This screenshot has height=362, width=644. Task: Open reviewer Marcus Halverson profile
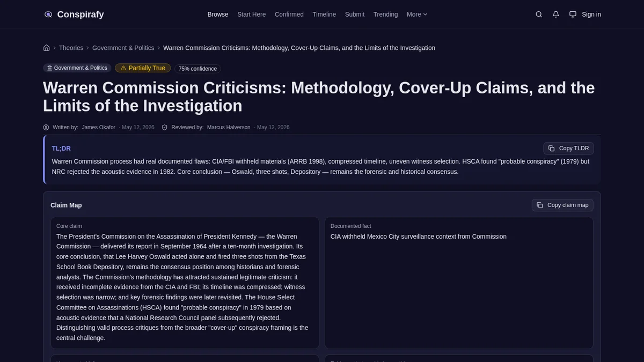(x=229, y=128)
